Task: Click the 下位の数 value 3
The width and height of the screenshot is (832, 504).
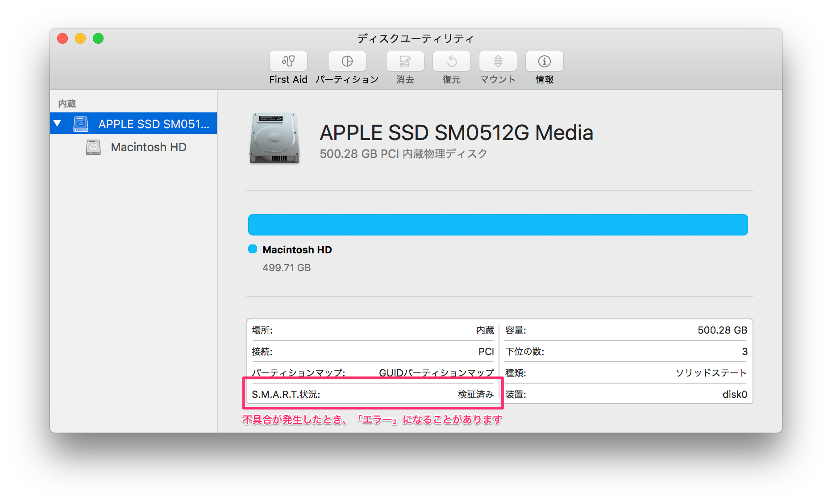Action: (x=745, y=351)
